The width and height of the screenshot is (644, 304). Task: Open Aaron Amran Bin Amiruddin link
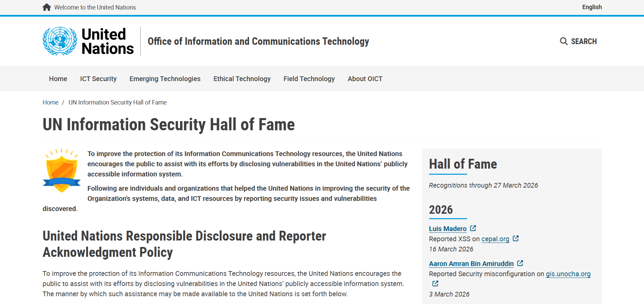pos(471,264)
